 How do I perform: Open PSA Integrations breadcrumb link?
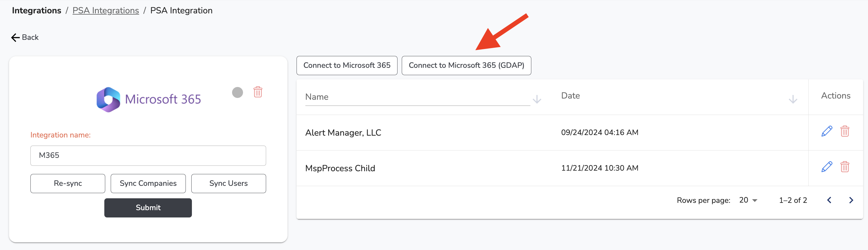coord(106,10)
